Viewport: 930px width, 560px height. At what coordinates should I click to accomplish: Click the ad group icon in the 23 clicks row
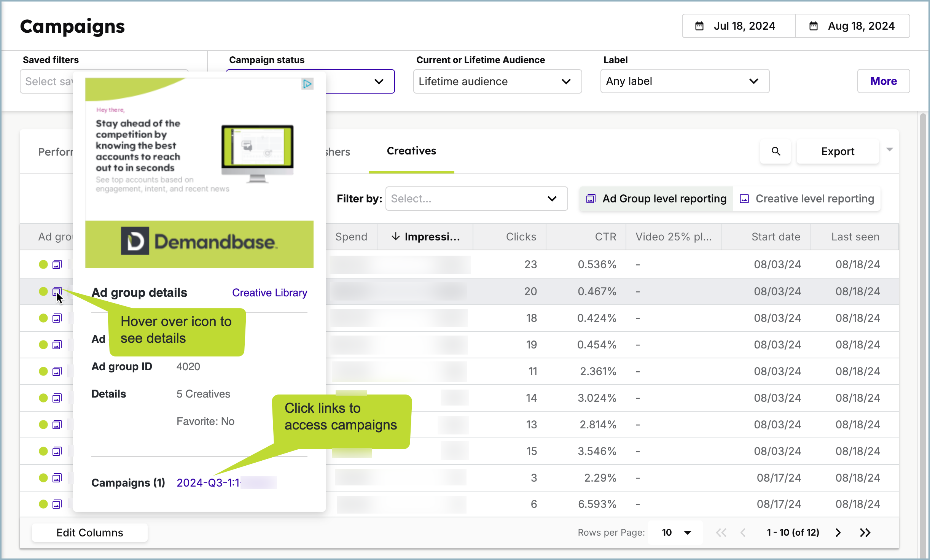(57, 264)
